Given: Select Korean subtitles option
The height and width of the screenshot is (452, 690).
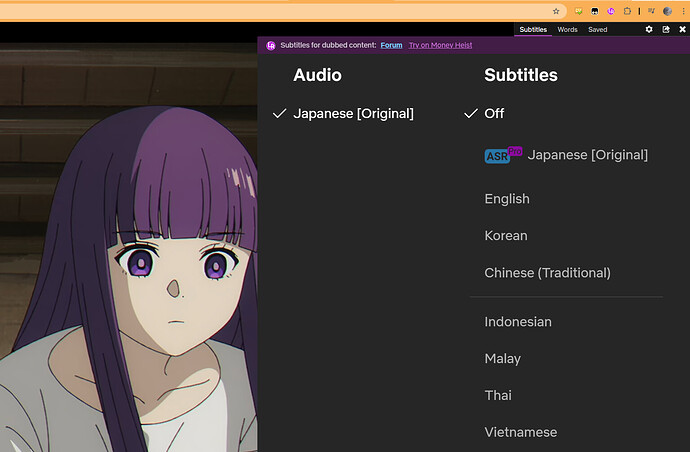Looking at the screenshot, I should [506, 236].
